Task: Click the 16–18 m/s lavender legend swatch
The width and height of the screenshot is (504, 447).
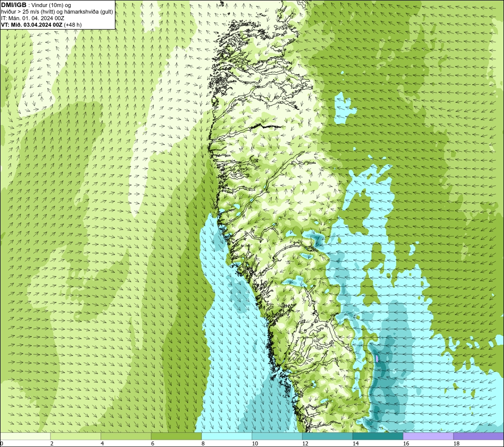Action: coord(428,436)
